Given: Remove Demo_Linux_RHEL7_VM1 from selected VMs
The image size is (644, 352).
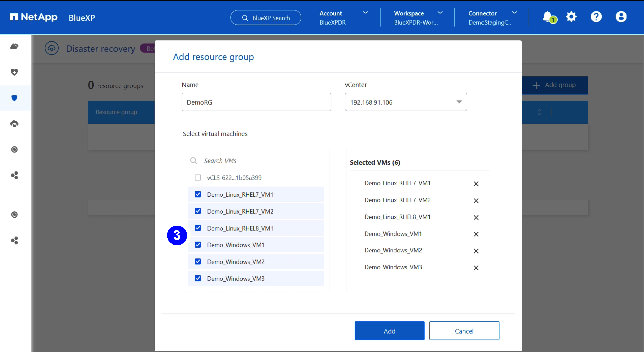Looking at the screenshot, I should (476, 184).
